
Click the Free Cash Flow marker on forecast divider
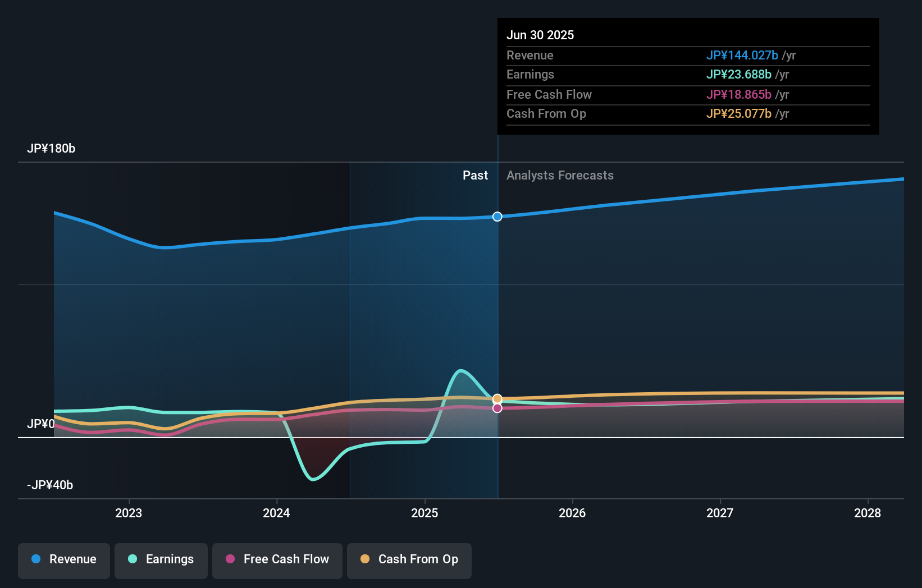497,408
